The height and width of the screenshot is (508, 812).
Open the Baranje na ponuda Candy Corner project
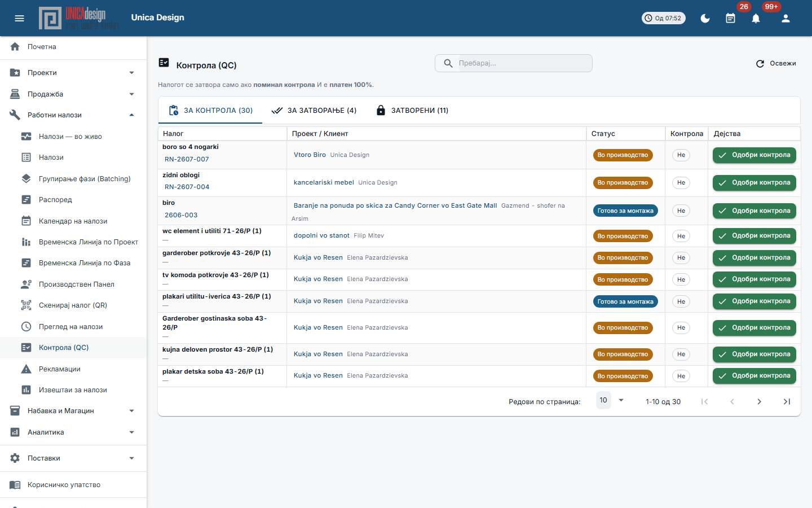395,205
